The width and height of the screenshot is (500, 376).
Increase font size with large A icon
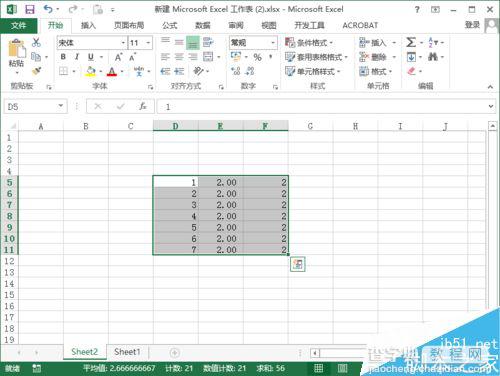118,57
